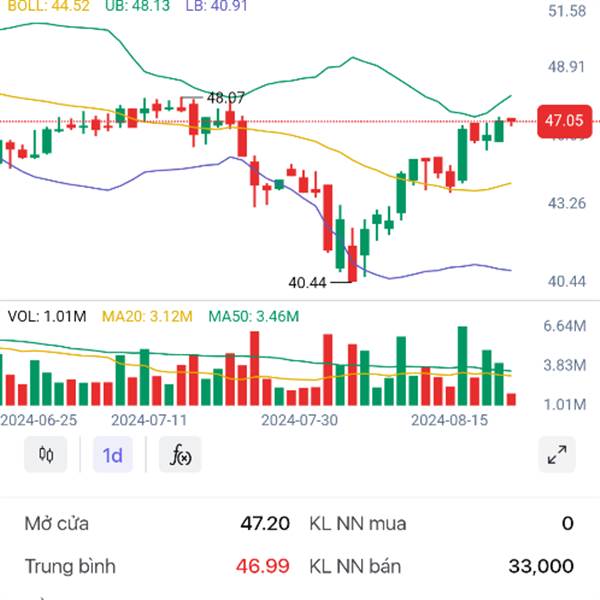Click the BOLL: 44.52 indicator label

point(49,6)
